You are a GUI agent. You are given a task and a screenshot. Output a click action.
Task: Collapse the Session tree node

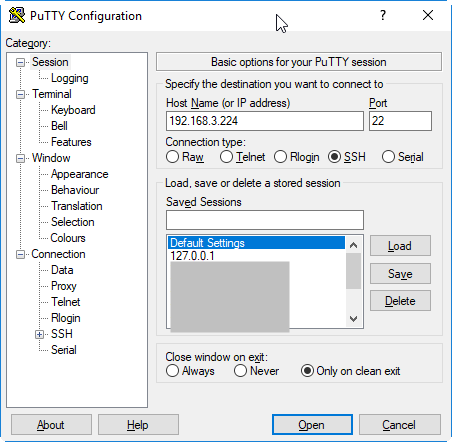click(x=20, y=62)
